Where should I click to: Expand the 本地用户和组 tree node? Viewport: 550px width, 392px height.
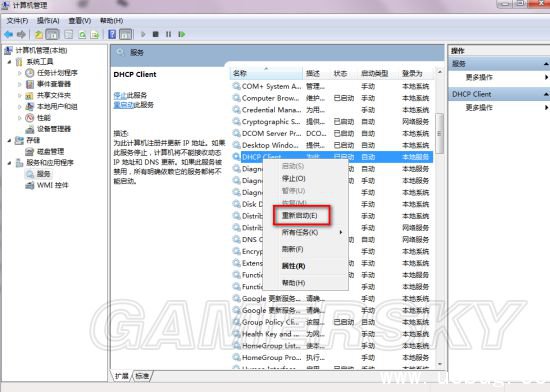[20, 107]
